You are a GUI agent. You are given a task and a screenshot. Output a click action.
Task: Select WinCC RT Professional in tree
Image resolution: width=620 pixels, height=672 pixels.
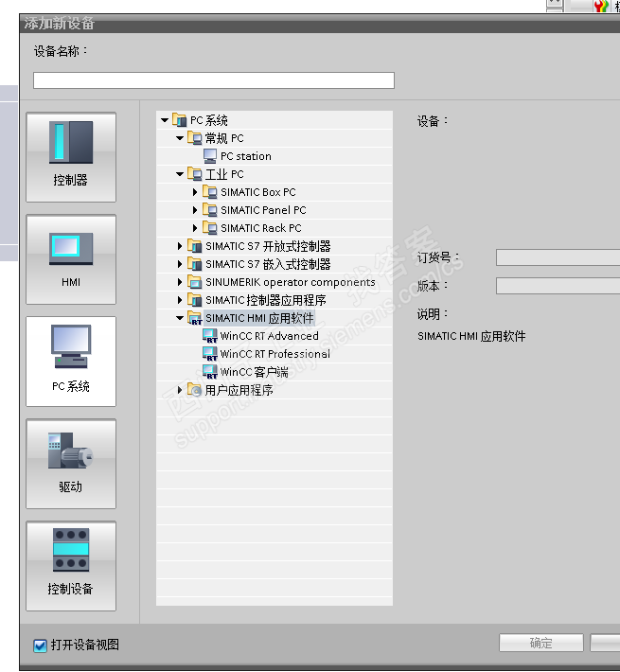pyautogui.click(x=275, y=354)
